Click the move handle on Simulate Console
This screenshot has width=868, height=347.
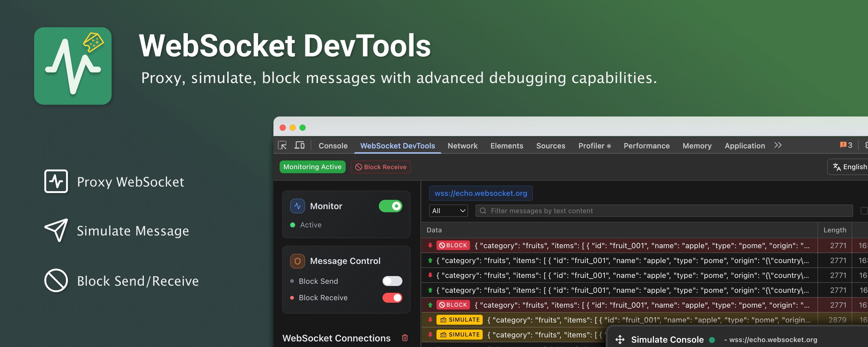[620, 339]
